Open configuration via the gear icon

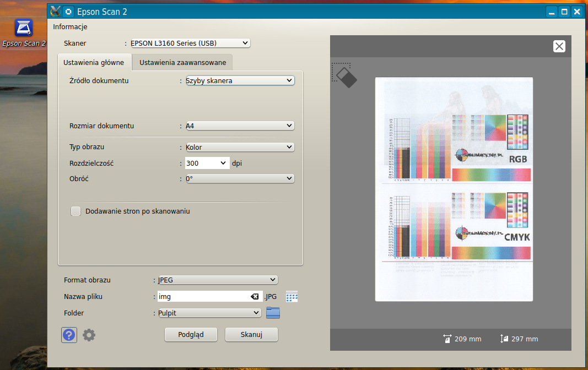pos(89,335)
